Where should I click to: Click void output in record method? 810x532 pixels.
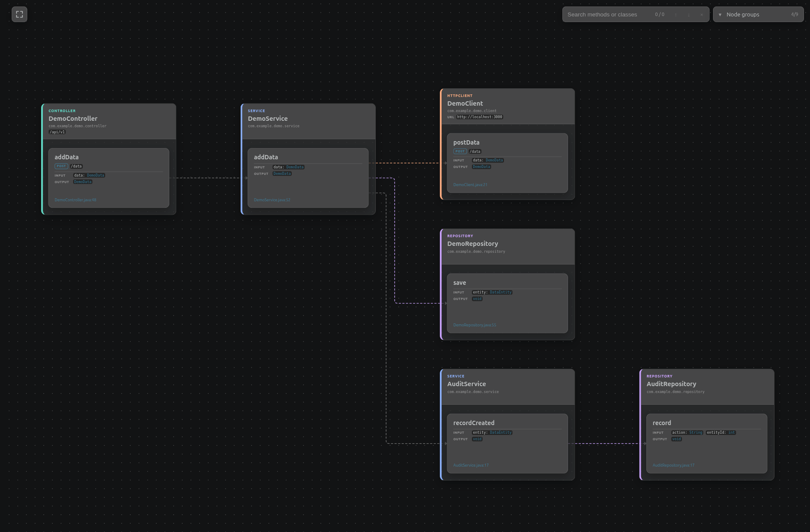(x=676, y=439)
